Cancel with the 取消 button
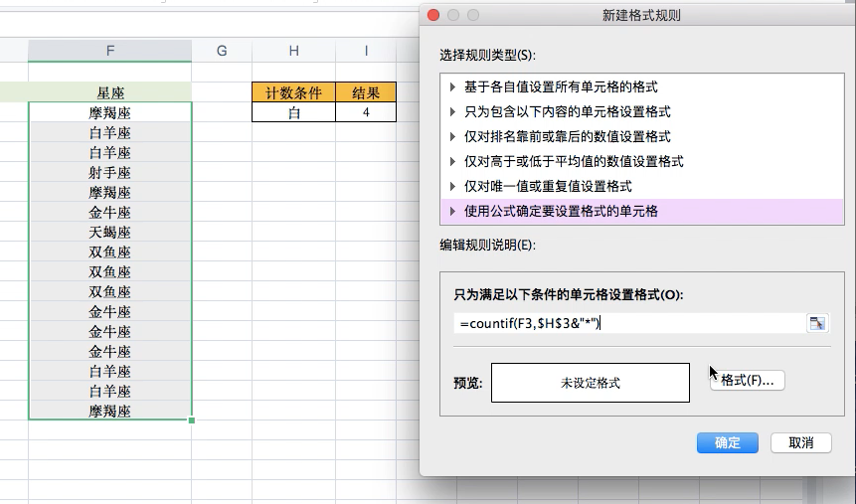This screenshot has width=856, height=504. (x=801, y=442)
